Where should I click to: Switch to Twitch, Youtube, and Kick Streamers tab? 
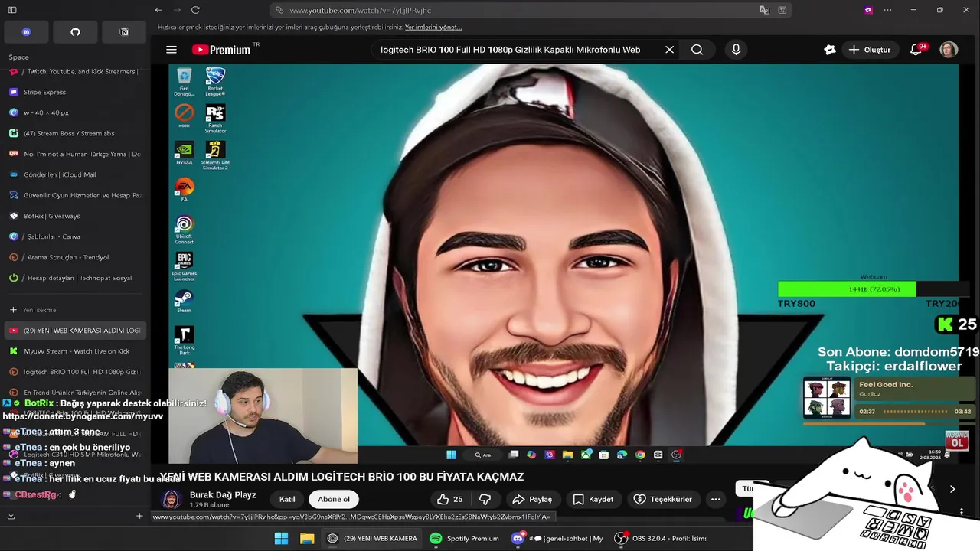(x=74, y=71)
